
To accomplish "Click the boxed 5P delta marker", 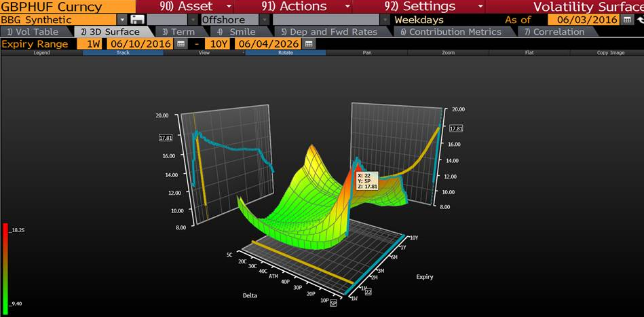I will (x=333, y=303).
